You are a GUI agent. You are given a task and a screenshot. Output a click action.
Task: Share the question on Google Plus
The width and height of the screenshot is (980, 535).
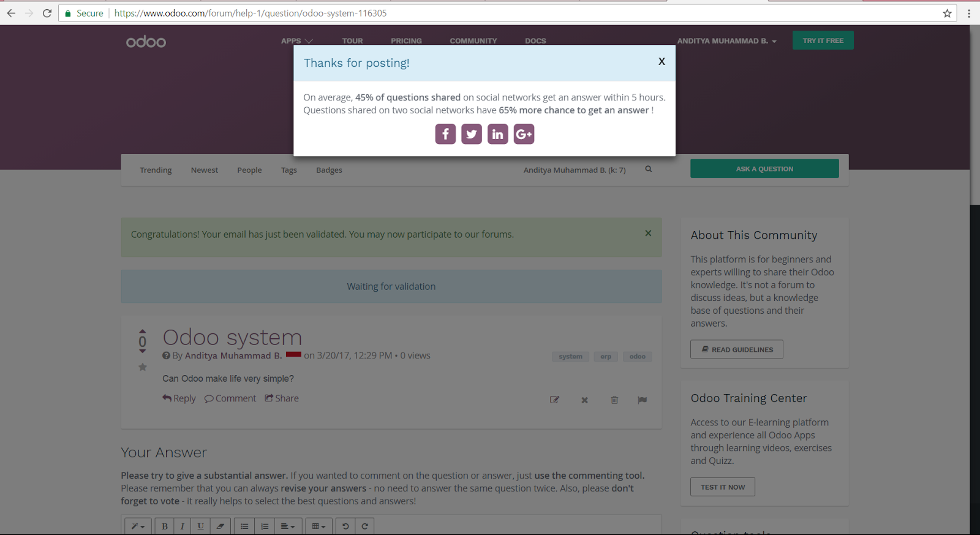[524, 134]
